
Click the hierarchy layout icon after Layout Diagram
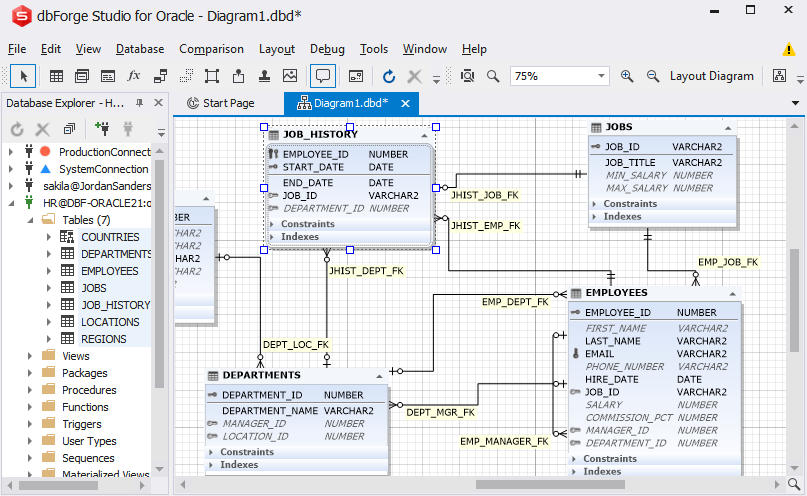point(779,76)
